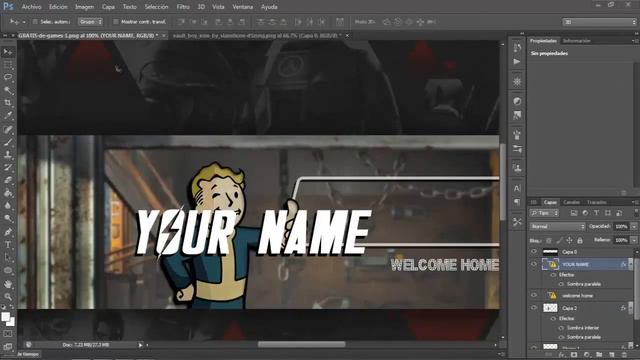Collapse effects of YOUR NAME layer
This screenshot has width=640, height=360.
tap(630, 264)
